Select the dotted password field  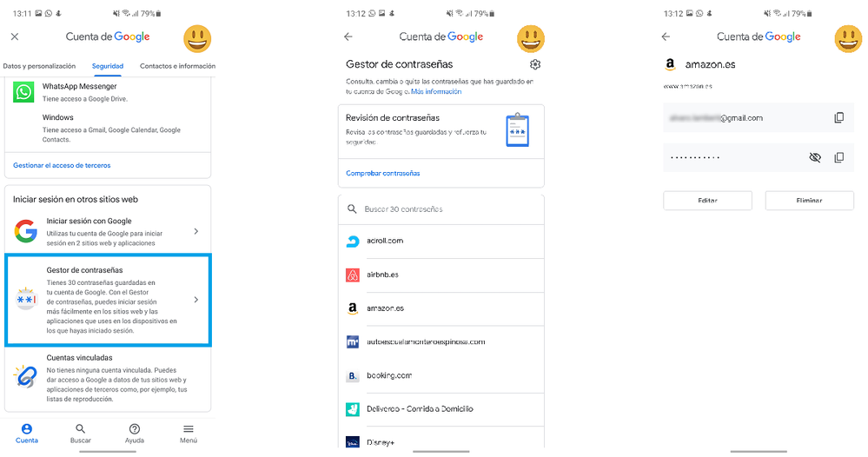pyautogui.click(x=759, y=157)
